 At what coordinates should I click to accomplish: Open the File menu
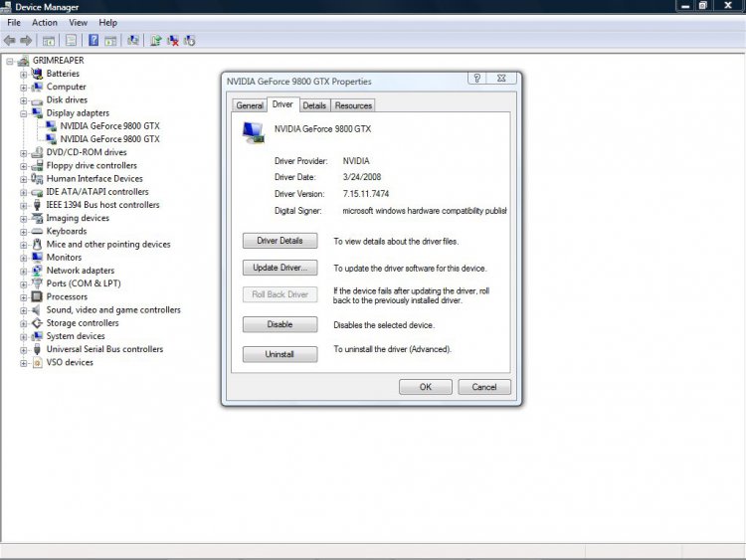[x=14, y=22]
